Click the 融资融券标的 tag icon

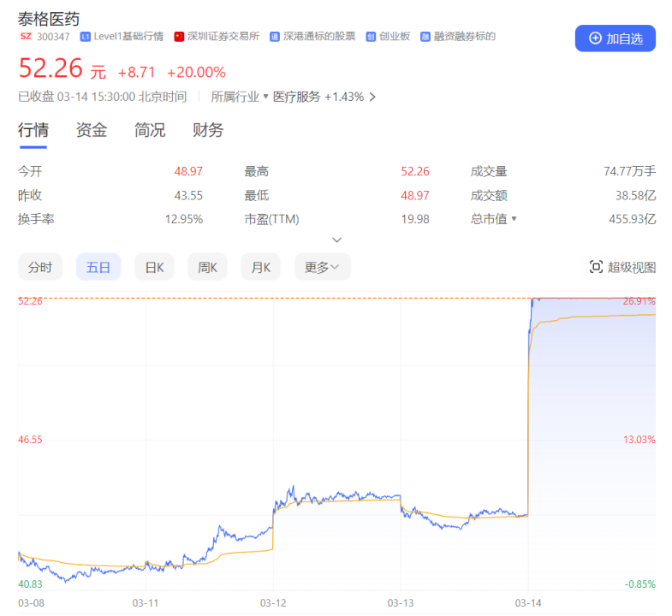pos(425,37)
